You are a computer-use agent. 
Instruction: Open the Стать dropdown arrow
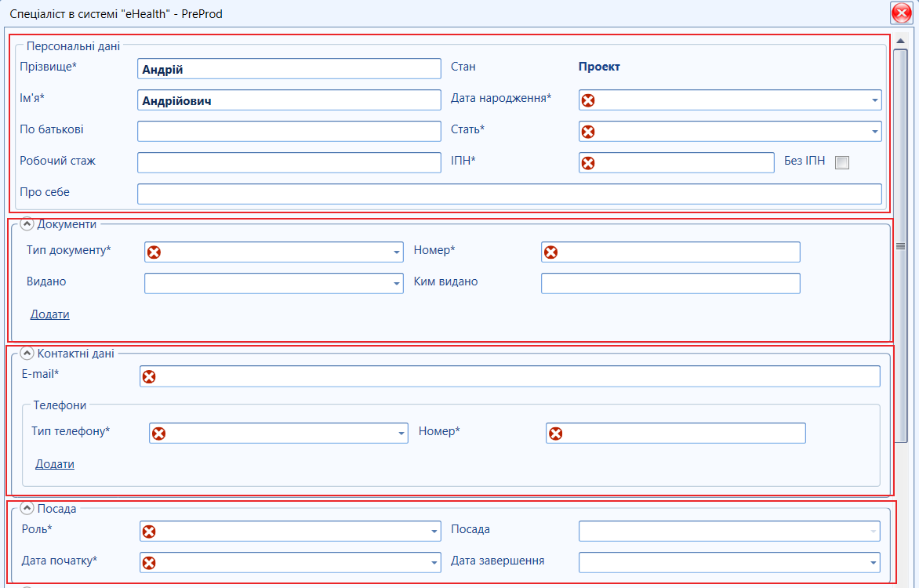pos(874,132)
